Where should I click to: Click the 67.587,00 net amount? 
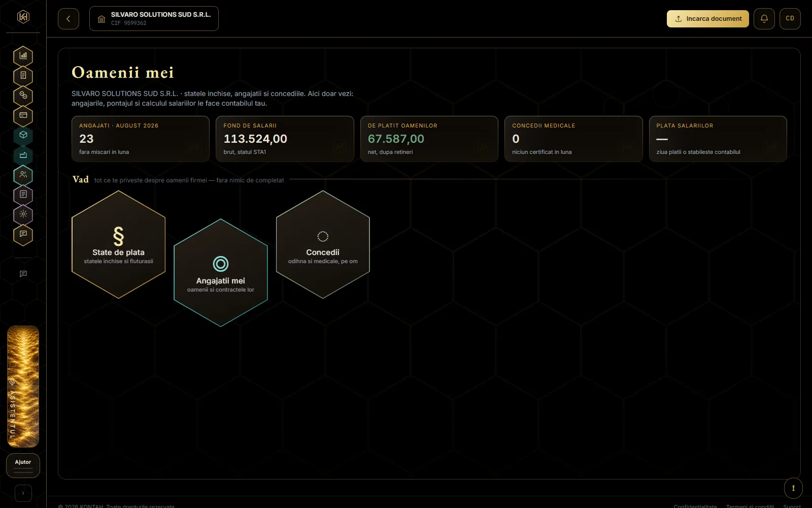396,139
